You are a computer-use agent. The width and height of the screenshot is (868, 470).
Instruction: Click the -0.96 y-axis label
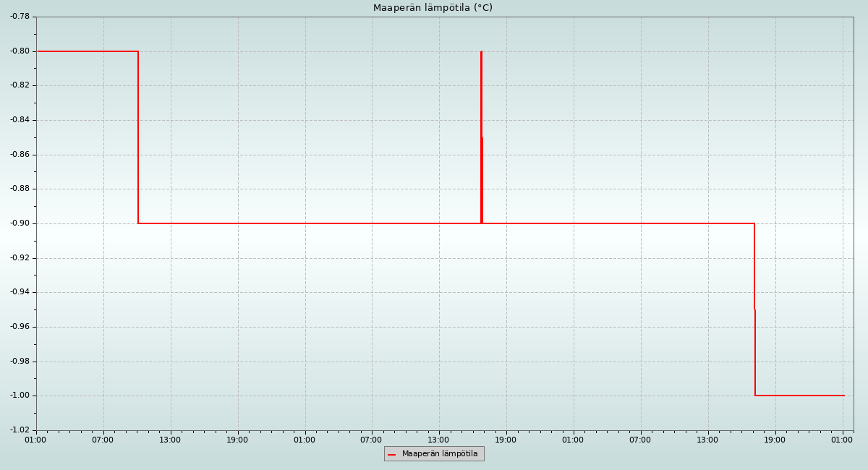[x=20, y=327]
